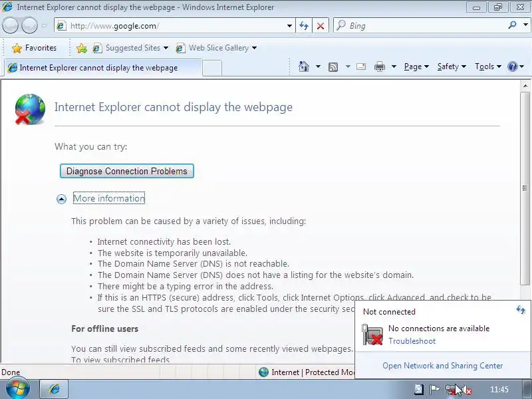This screenshot has height=399, width=532.
Task: Collapse the More information arrow icon
Action: pos(61,199)
